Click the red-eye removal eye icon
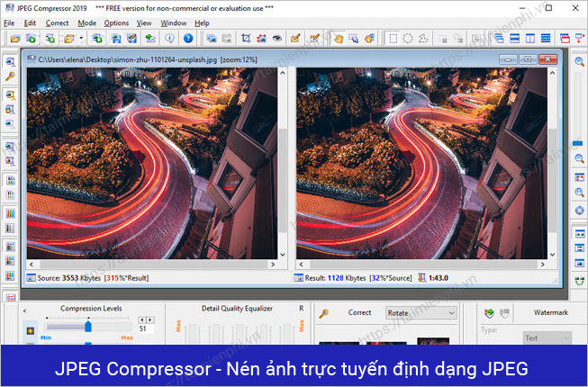The height and width of the screenshot is (387, 588). click(x=277, y=38)
